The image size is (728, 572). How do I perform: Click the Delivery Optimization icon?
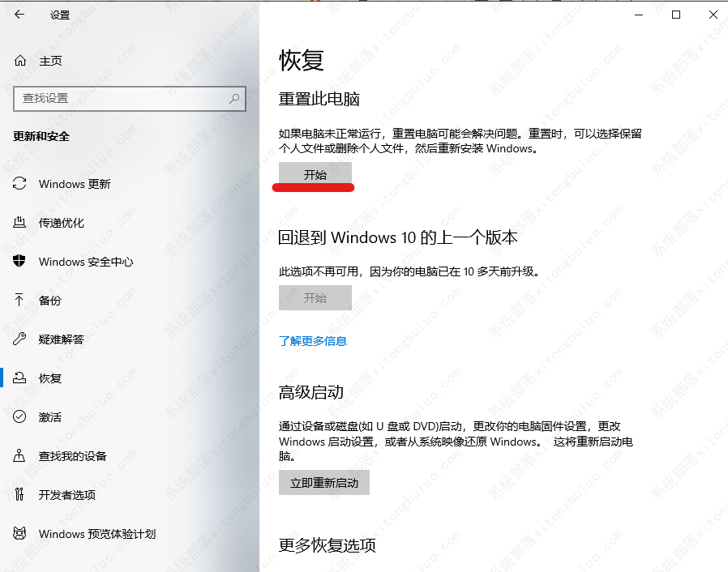(x=20, y=223)
